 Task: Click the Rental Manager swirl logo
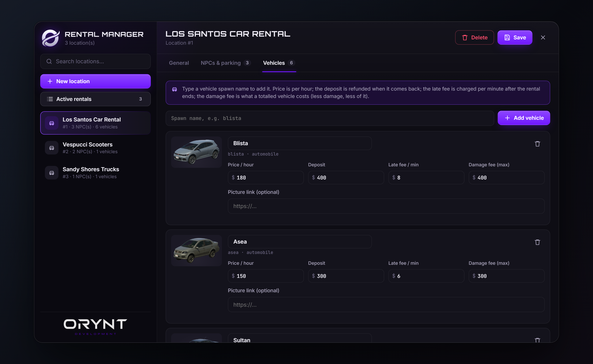click(x=51, y=38)
